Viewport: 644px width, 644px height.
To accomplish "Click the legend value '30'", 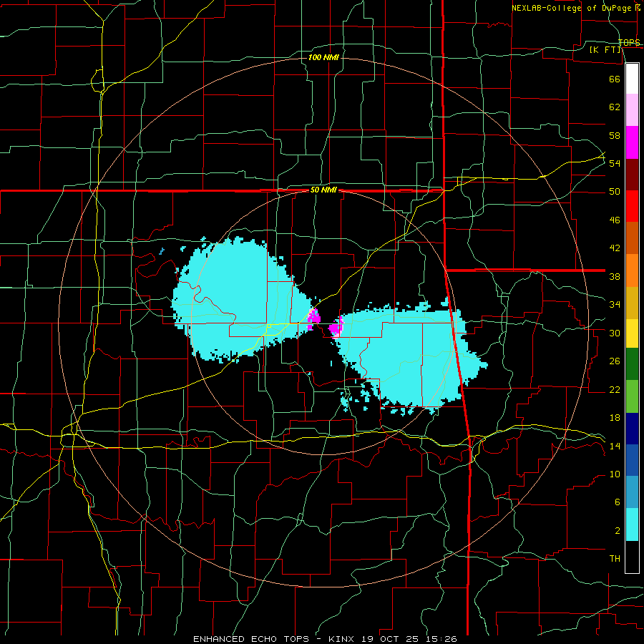I will tap(615, 333).
